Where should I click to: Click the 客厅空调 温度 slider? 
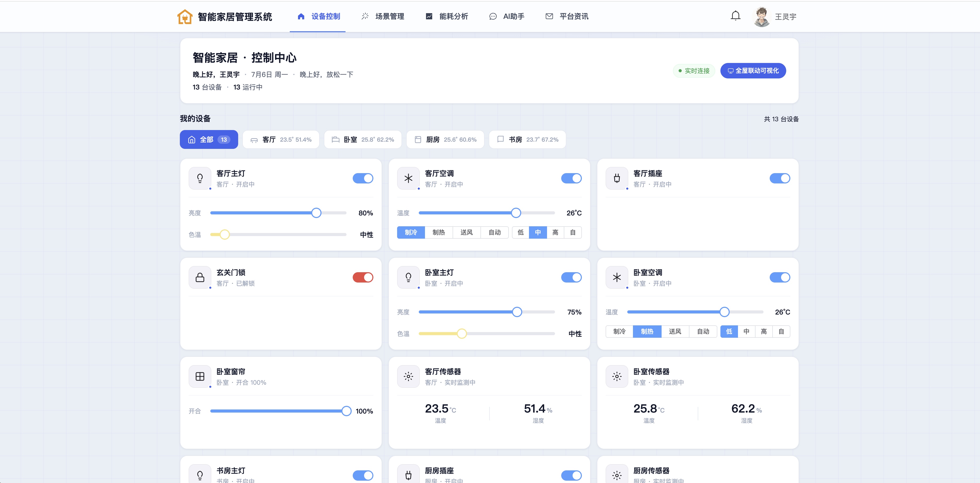click(x=487, y=213)
